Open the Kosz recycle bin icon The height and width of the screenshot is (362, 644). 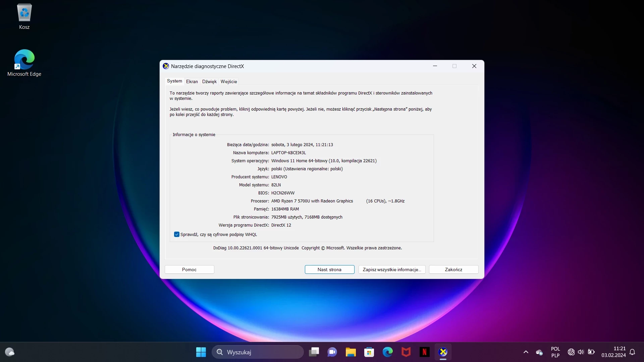click(24, 17)
